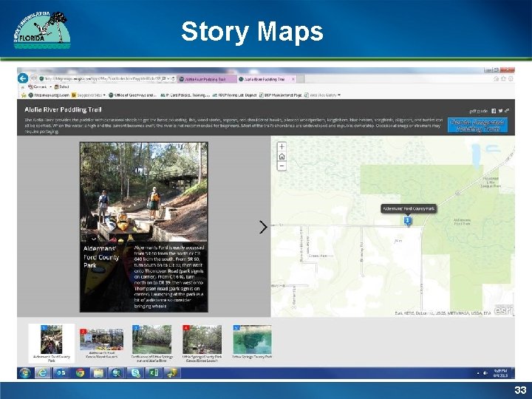Open the File Explorer taskbar icon
Image resolution: width=532 pixels, height=399 pixels.
pyautogui.click(x=98, y=373)
